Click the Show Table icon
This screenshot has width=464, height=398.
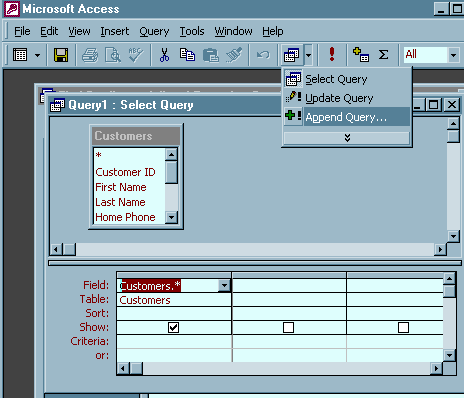point(361,55)
